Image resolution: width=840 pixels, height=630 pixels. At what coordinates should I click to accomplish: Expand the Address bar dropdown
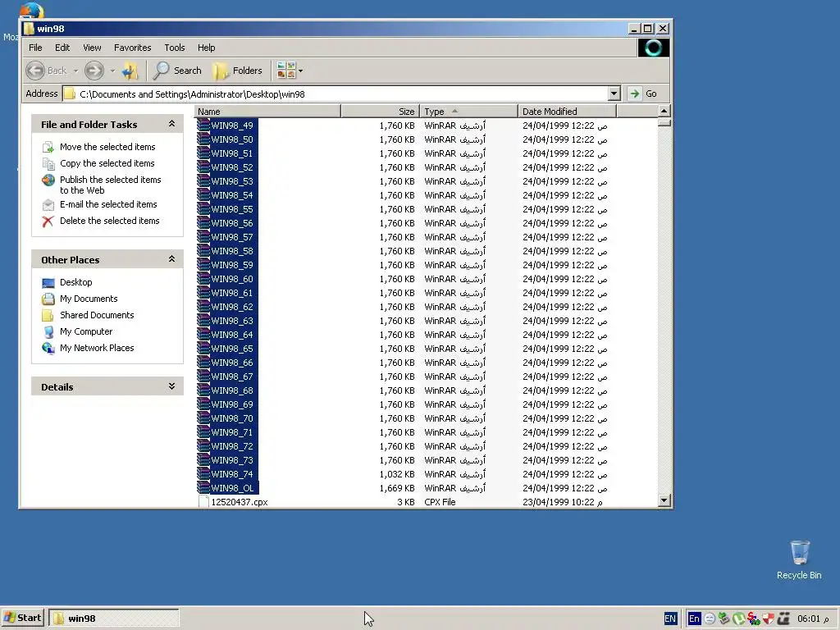pyautogui.click(x=614, y=94)
